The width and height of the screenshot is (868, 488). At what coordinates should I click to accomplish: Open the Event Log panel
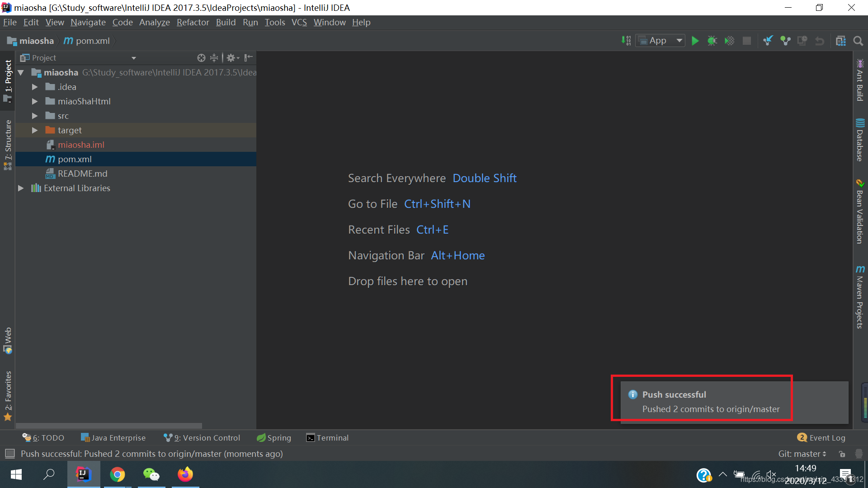(821, 437)
